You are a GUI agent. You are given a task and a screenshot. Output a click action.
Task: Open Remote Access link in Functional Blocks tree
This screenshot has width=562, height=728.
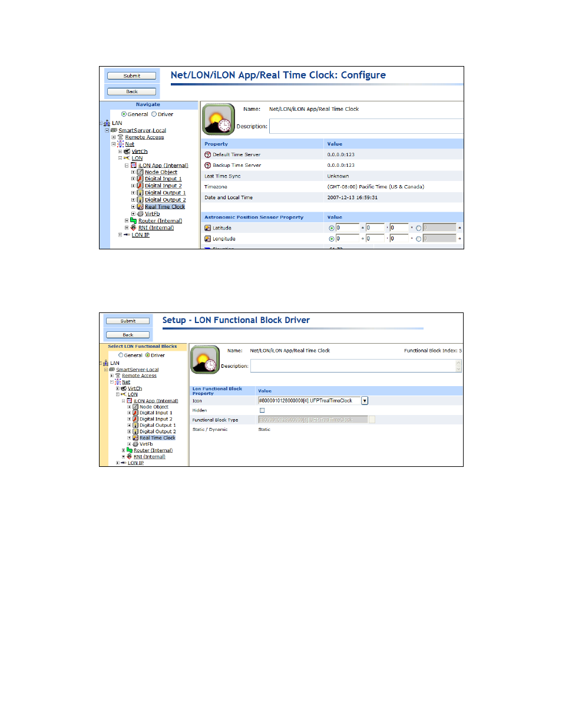[x=139, y=375]
